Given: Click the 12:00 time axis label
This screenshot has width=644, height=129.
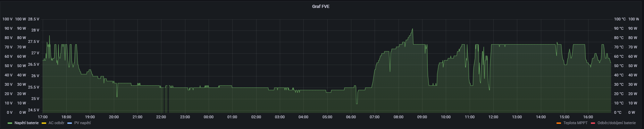Looking at the screenshot, I should point(493,117).
